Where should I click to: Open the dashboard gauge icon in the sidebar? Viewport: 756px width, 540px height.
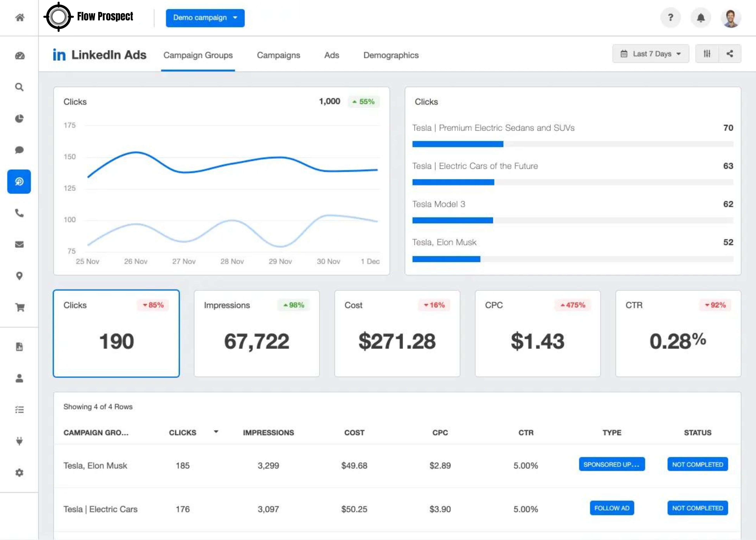point(20,56)
